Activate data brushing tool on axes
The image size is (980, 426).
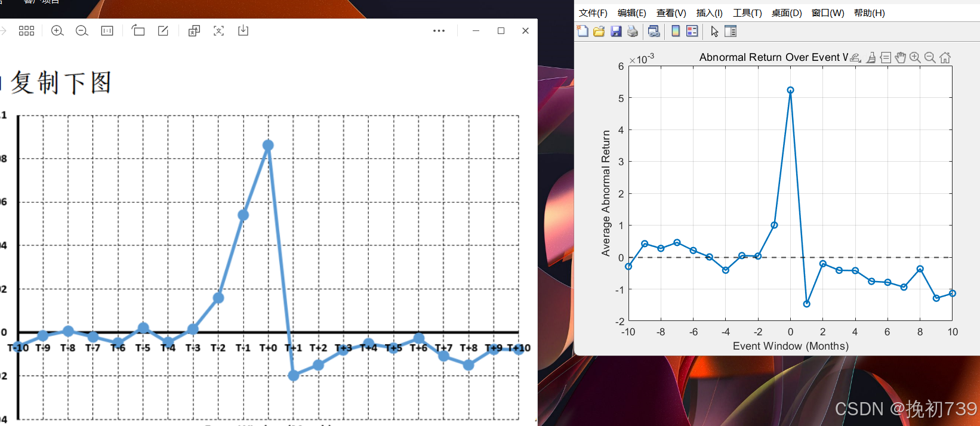pyautogui.click(x=871, y=57)
